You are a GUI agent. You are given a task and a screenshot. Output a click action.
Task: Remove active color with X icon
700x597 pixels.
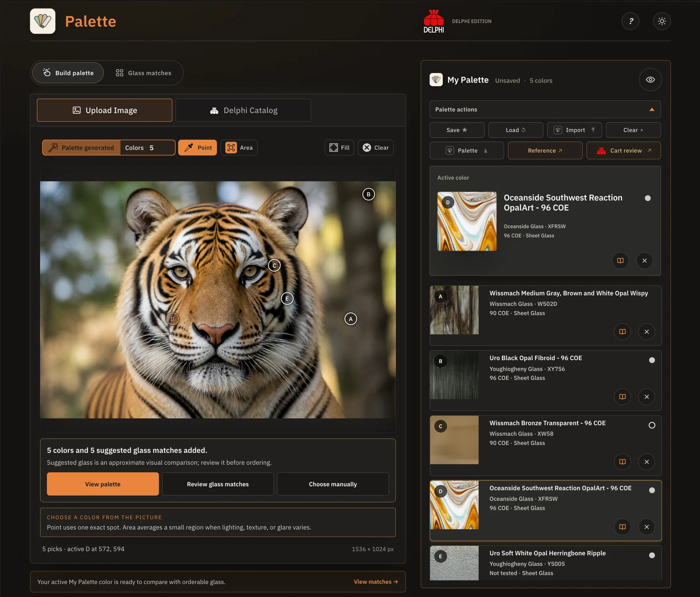click(644, 260)
